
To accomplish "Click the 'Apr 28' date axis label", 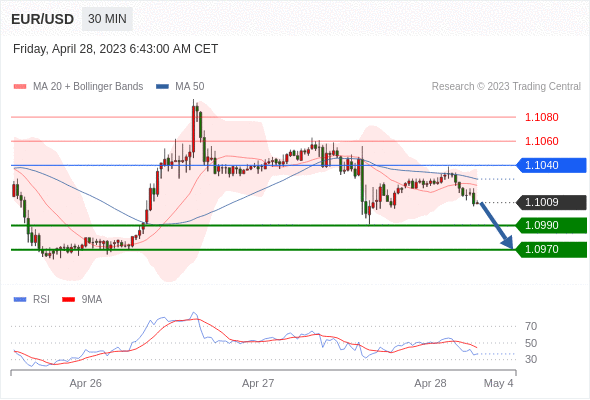I will point(430,383).
